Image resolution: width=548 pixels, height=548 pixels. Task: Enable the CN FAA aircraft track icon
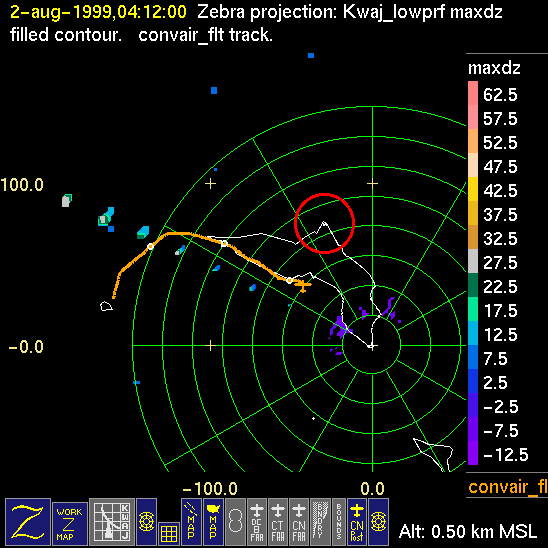[x=299, y=522]
